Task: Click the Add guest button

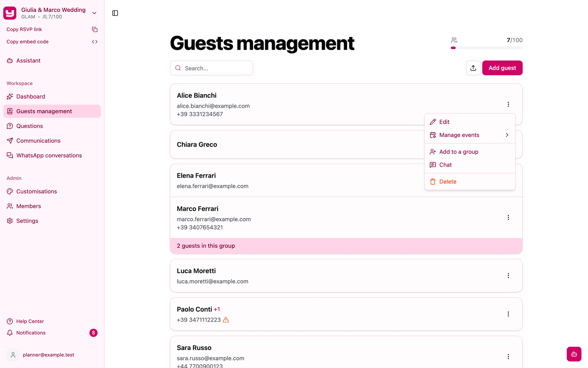Action: click(502, 68)
